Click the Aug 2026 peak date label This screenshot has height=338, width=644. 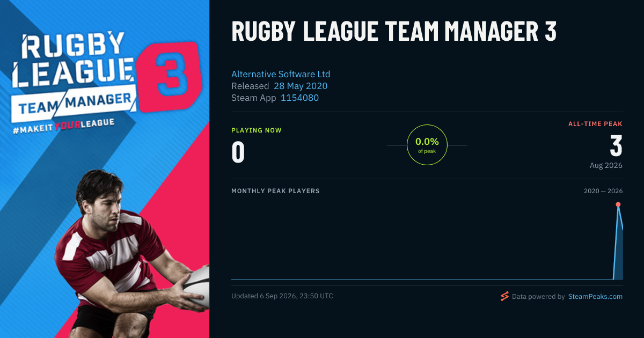point(606,165)
